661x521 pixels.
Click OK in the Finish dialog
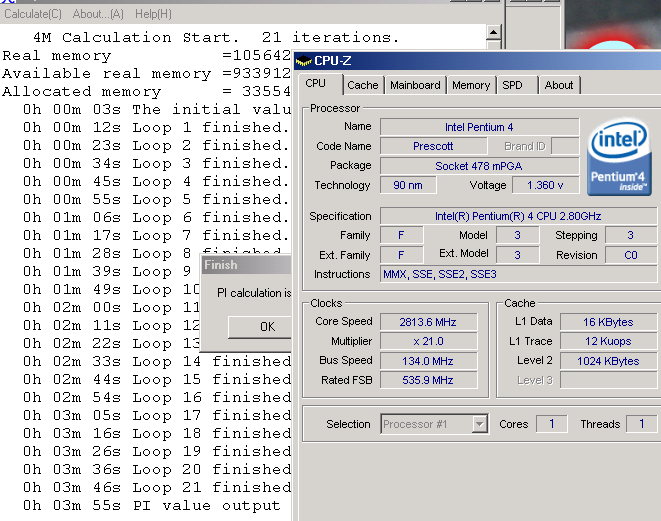click(x=260, y=327)
